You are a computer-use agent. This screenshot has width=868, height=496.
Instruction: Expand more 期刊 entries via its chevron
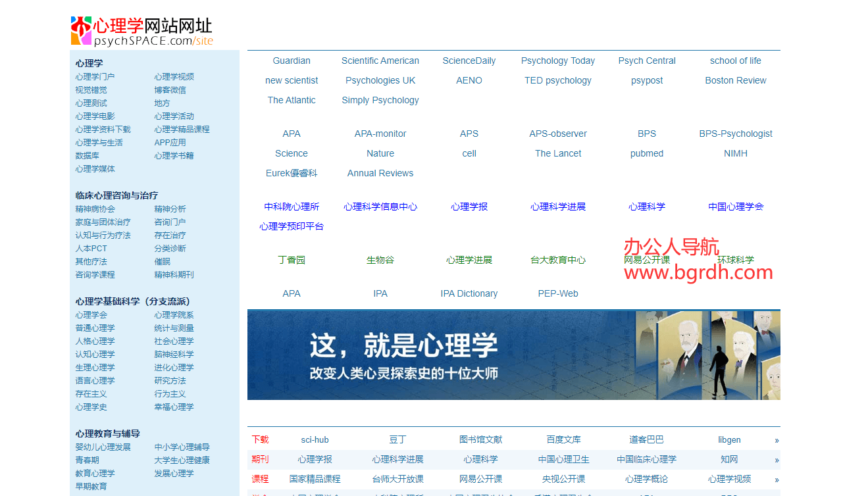tap(777, 459)
